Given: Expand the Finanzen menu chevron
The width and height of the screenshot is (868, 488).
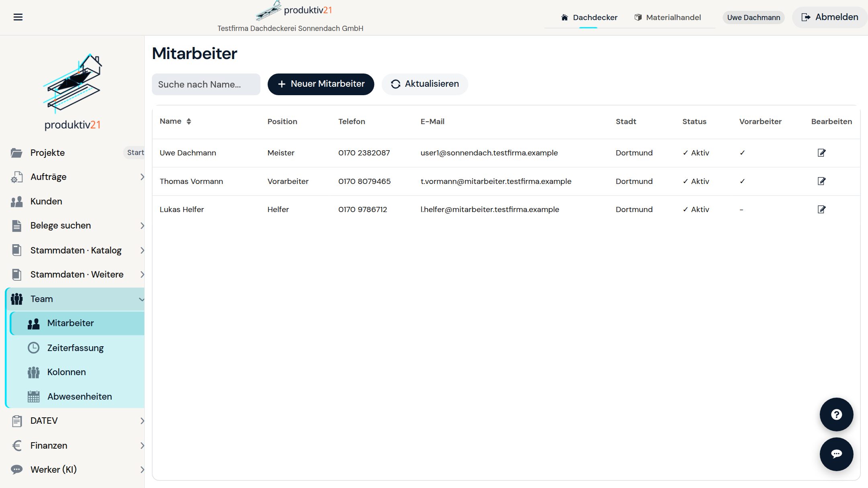Looking at the screenshot, I should [x=142, y=445].
